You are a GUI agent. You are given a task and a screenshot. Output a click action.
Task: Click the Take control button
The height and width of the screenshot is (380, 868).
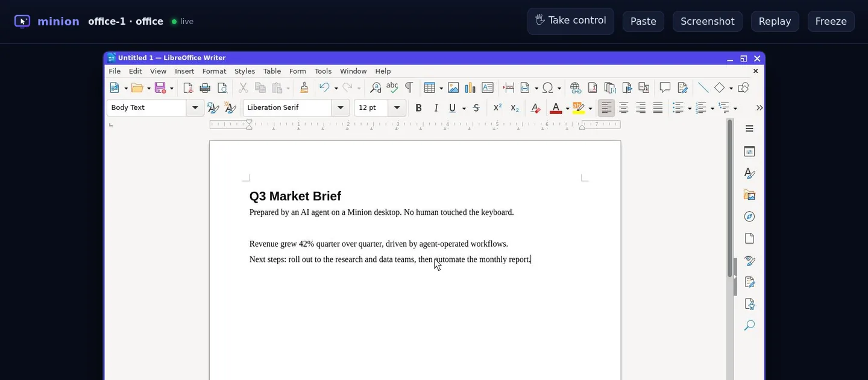(571, 21)
